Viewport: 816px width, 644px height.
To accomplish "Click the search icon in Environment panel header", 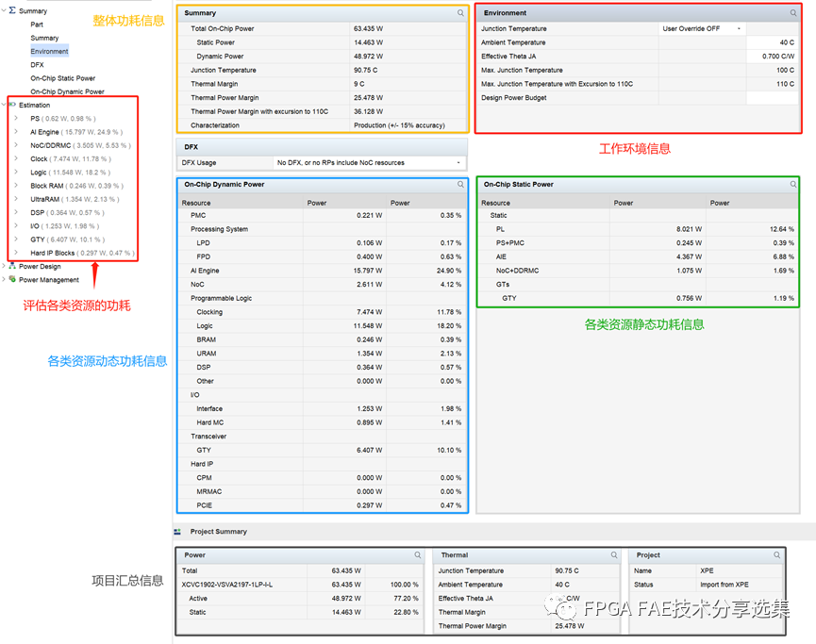I will 792,13.
